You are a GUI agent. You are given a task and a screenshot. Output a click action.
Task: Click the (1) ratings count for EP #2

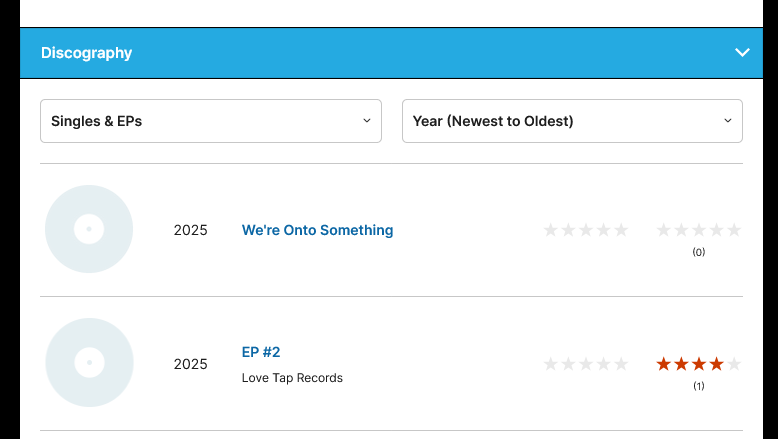point(699,386)
